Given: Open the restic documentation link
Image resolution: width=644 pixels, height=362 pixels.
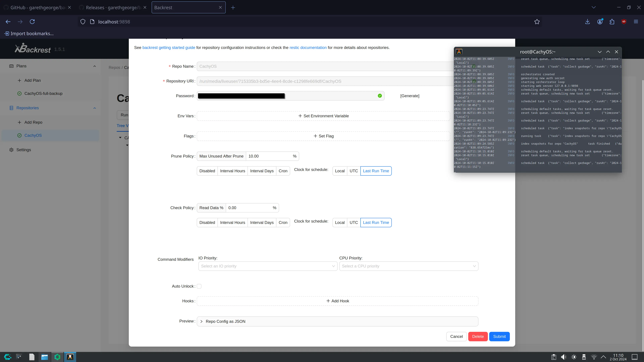Looking at the screenshot, I should tap(308, 47).
